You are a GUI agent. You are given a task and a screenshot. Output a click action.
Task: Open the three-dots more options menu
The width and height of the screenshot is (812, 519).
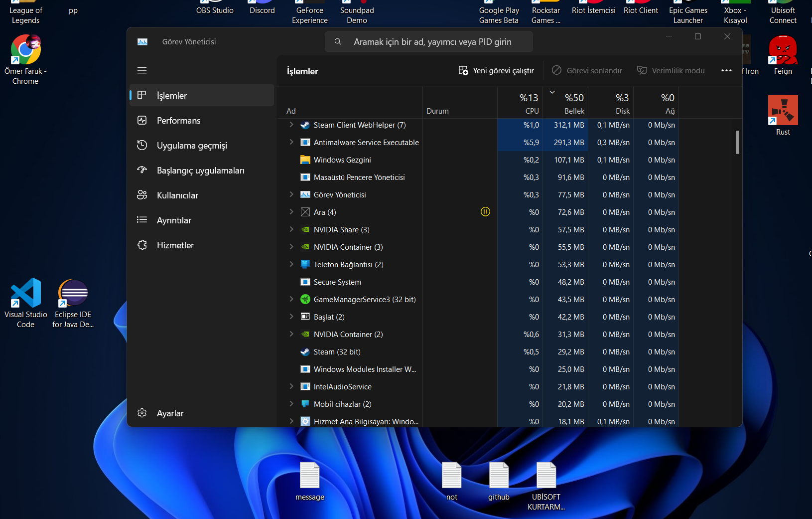(x=726, y=70)
